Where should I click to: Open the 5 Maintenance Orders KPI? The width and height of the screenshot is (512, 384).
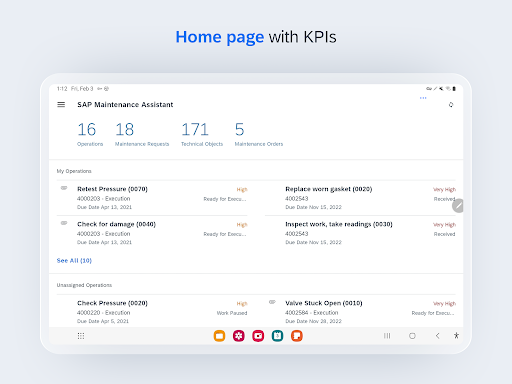(x=259, y=134)
